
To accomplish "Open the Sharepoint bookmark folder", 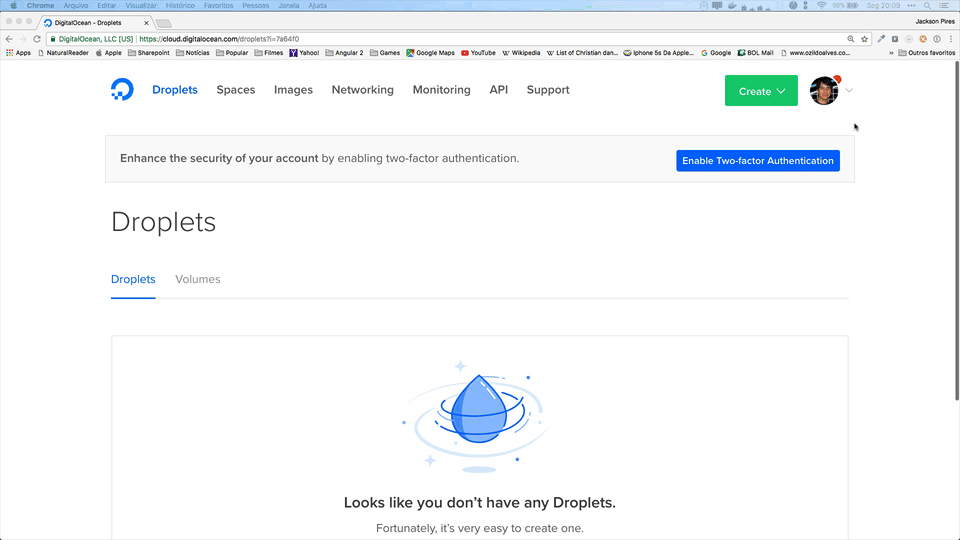I will (149, 53).
